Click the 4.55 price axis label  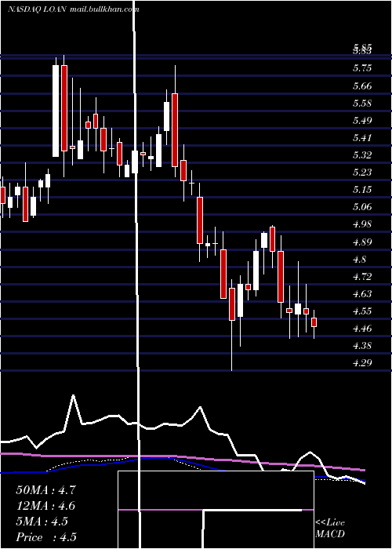pos(362,311)
